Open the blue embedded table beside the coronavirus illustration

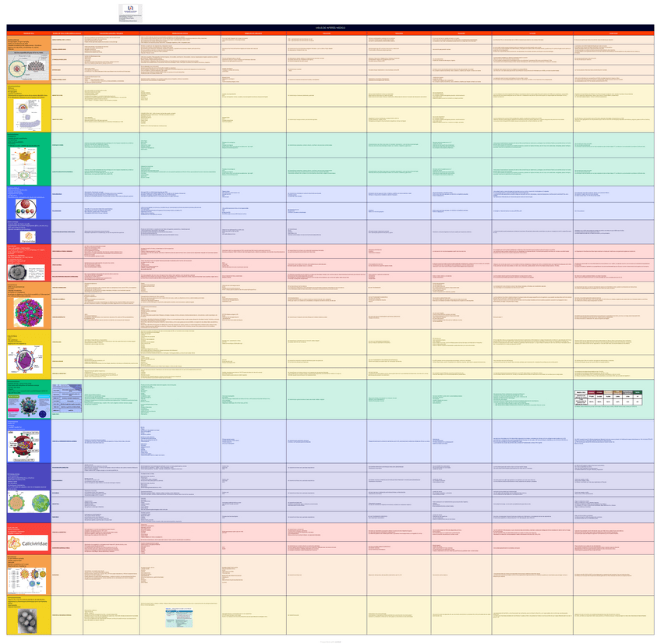point(67,398)
